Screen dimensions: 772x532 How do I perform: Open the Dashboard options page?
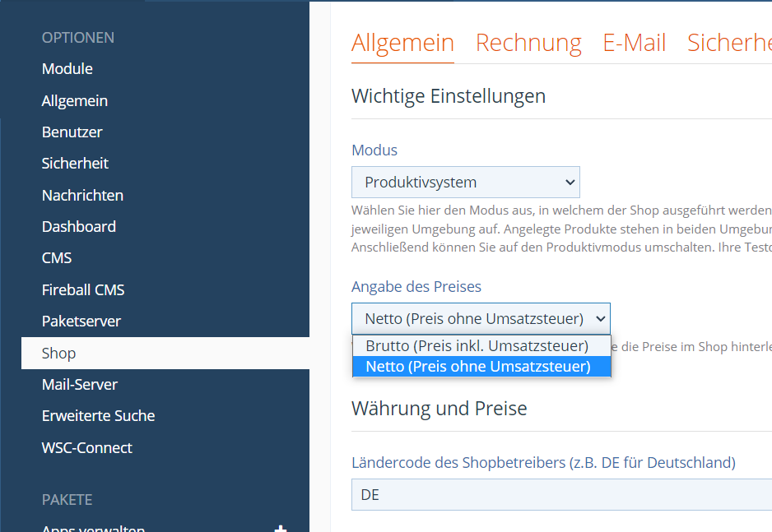click(79, 227)
